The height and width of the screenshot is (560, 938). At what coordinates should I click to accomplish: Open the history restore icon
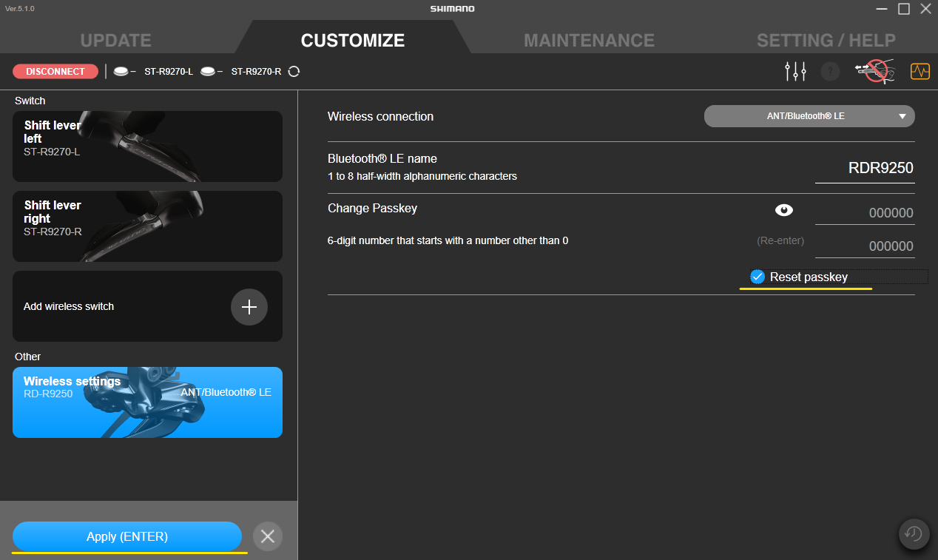point(914,533)
